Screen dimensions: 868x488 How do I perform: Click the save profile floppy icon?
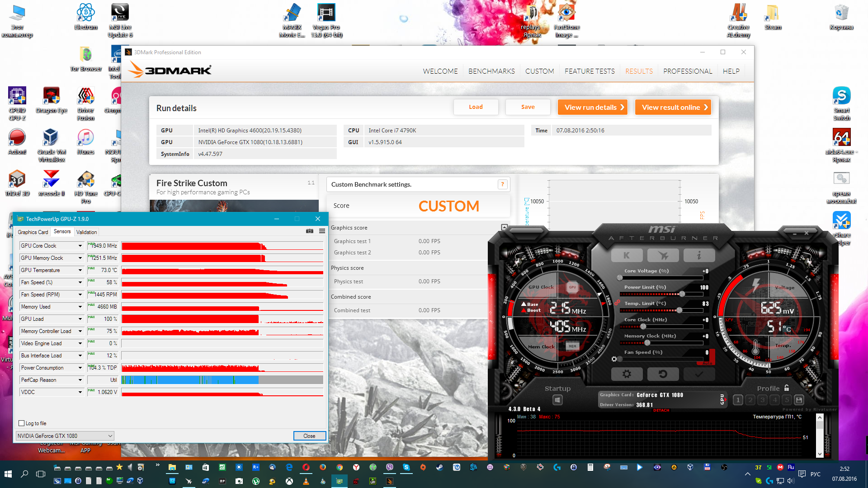pos(799,400)
